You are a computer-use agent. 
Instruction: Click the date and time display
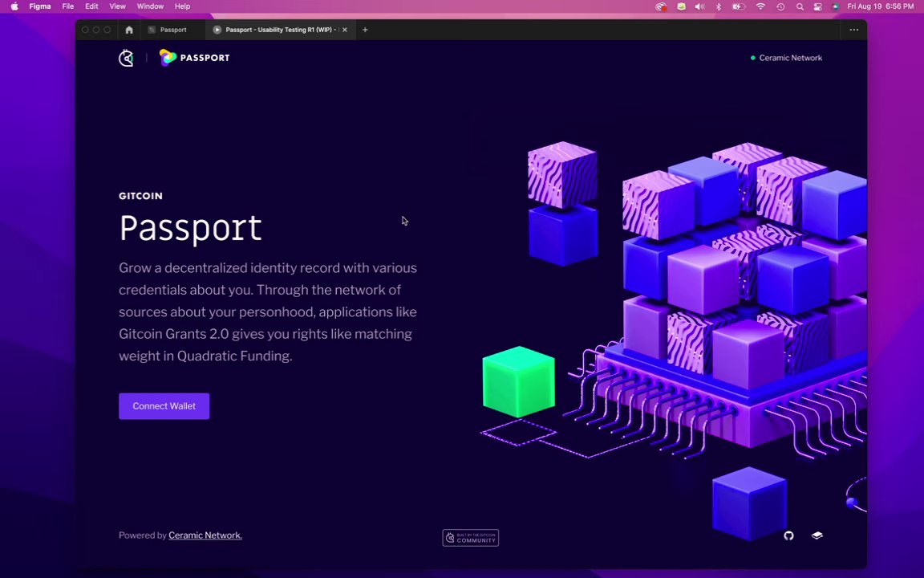click(x=881, y=6)
